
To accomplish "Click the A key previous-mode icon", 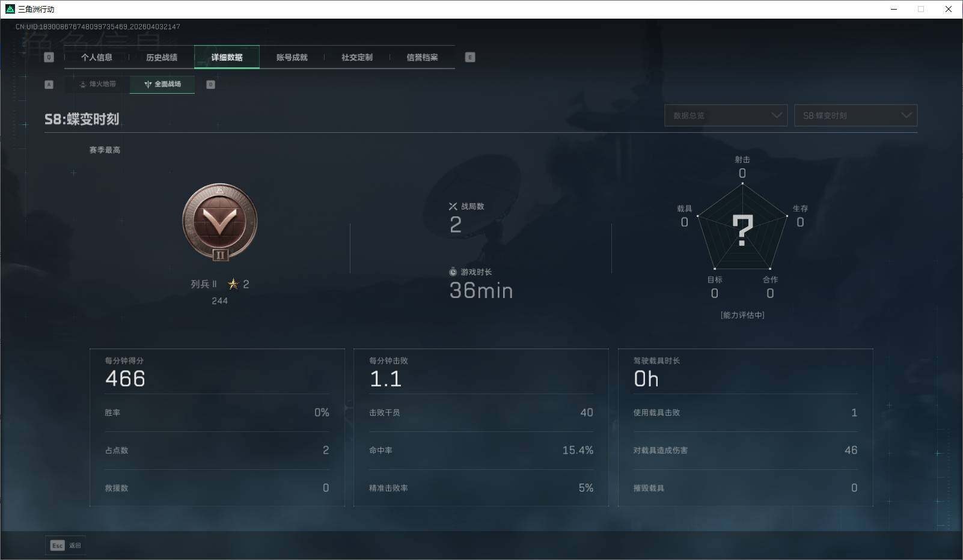I will 49,85.
